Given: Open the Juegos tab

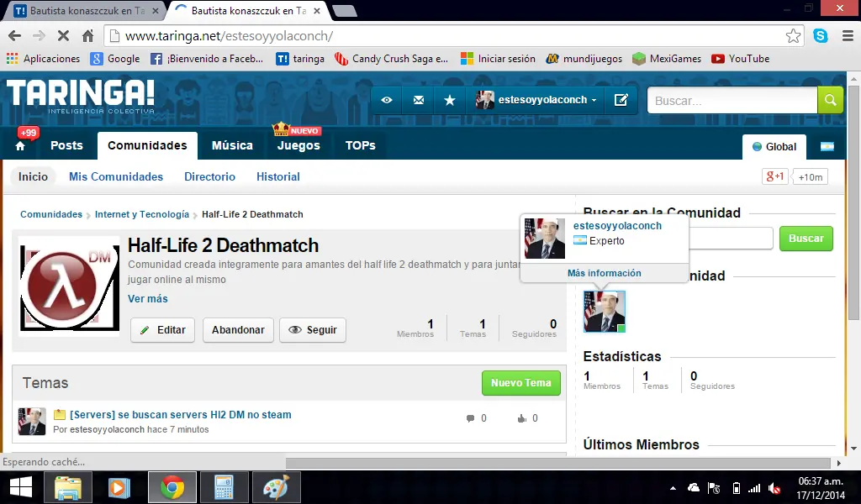Looking at the screenshot, I should point(298,145).
